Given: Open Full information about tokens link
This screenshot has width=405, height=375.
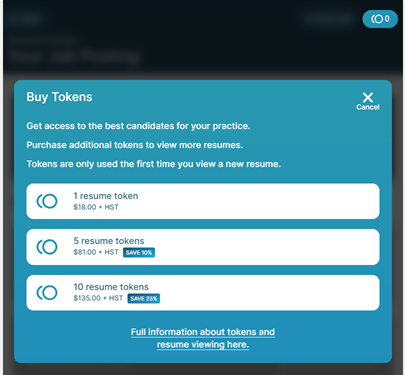Looking at the screenshot, I should click(203, 332).
